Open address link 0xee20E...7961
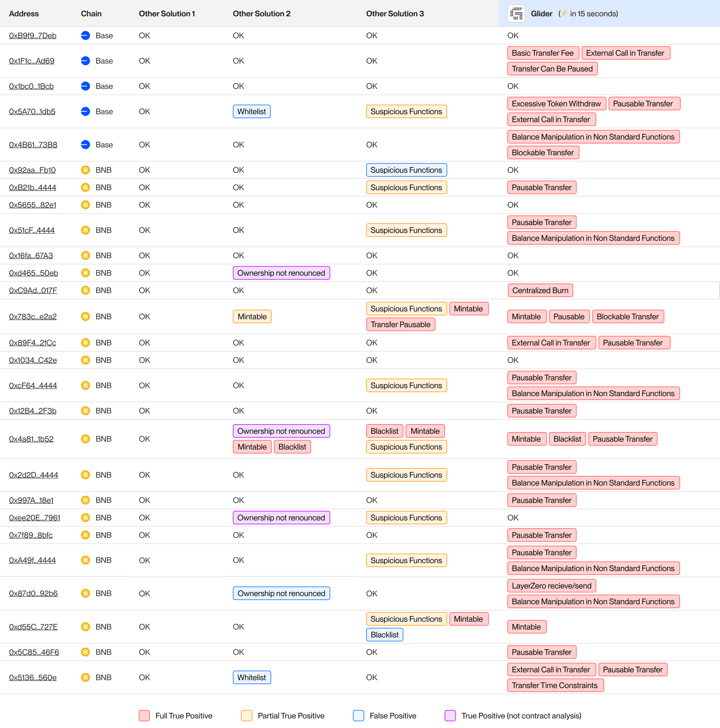The height and width of the screenshot is (728, 720). (35, 517)
